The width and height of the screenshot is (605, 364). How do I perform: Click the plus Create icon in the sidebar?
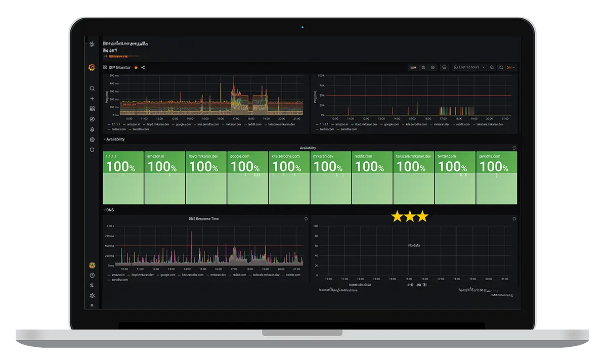(x=92, y=99)
